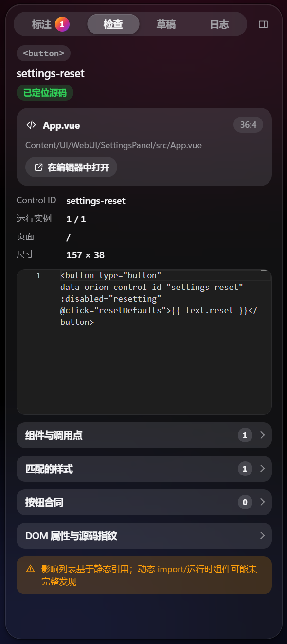The height and width of the screenshot is (644, 287).
Task: Click the chevron on 匹配的样式 row
Action: click(x=263, y=469)
